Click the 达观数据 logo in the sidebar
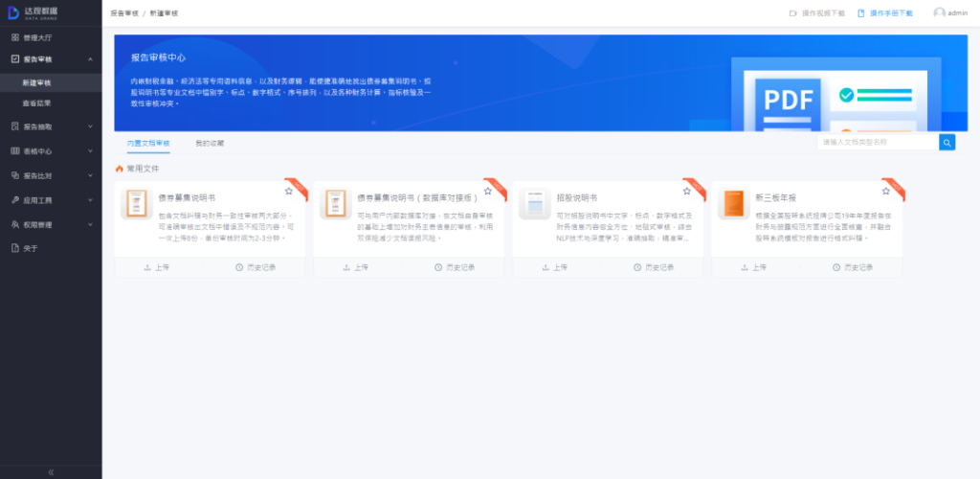This screenshot has width=980, height=479. (x=33, y=12)
